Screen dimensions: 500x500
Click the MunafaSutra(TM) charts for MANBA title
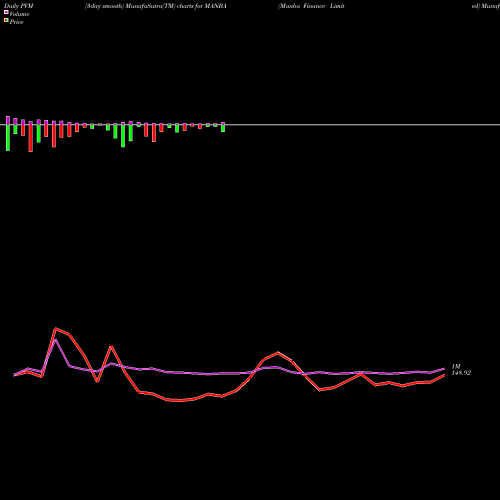click(156, 6)
